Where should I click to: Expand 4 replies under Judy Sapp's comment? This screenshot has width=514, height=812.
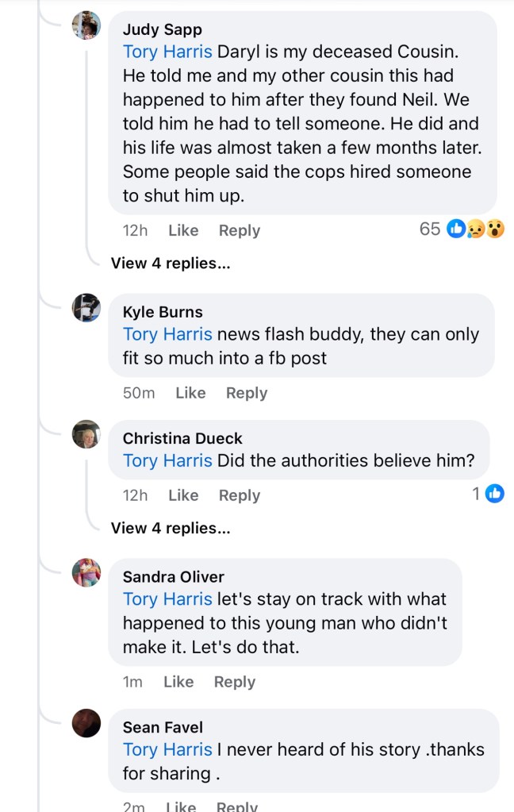171,264
